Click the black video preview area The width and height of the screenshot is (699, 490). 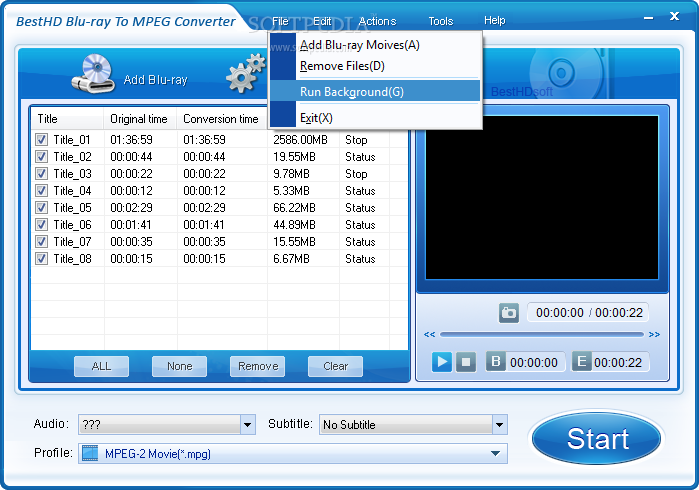(x=542, y=198)
